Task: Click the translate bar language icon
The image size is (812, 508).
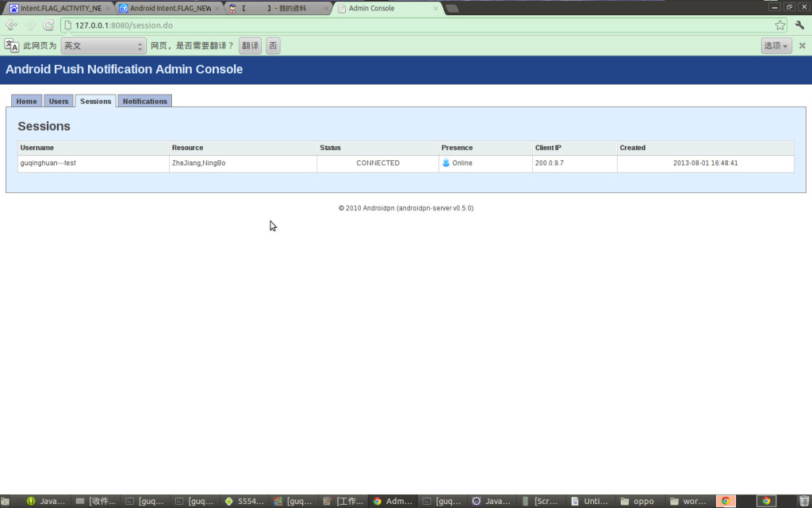Action: [11, 45]
